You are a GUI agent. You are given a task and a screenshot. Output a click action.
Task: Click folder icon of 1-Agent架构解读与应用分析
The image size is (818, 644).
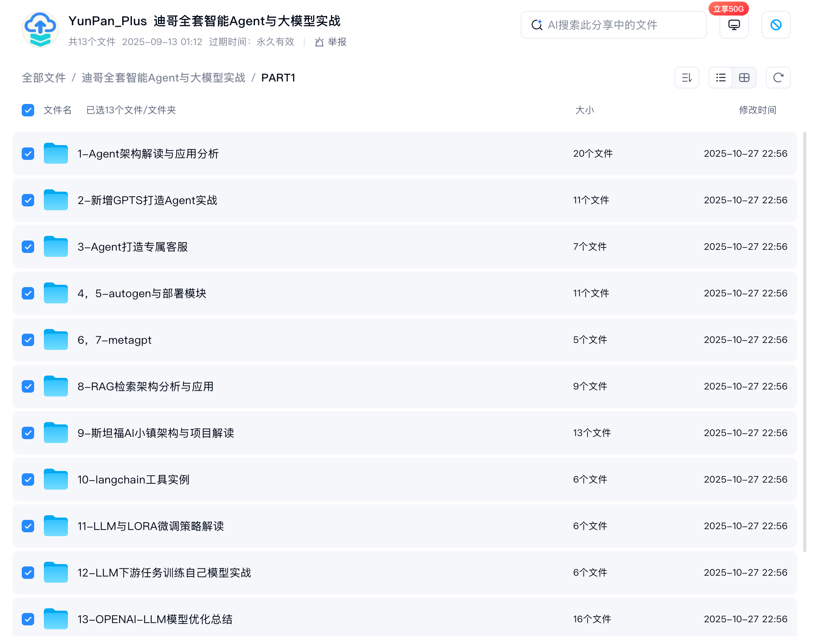[x=56, y=153]
